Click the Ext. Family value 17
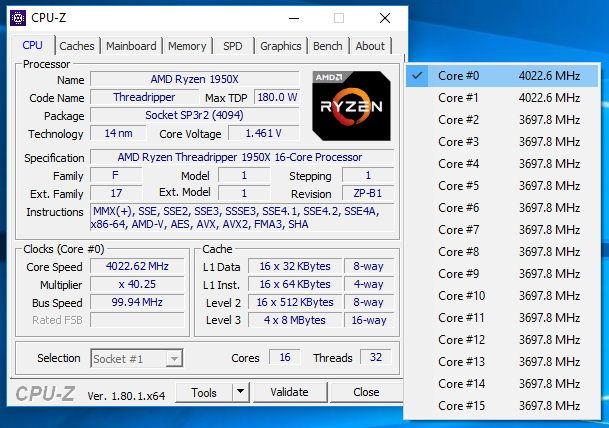609x428 pixels. coord(116,193)
